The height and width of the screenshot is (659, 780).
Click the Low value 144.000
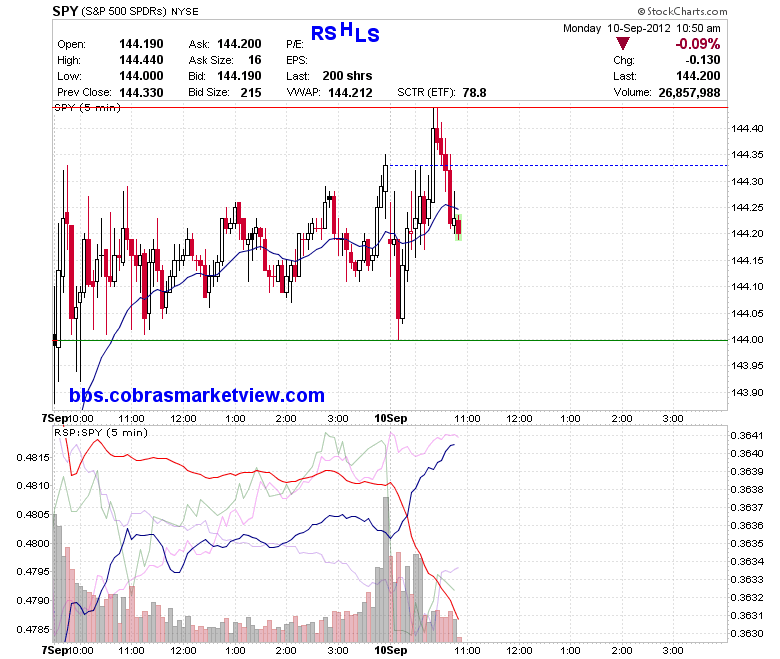tap(141, 76)
